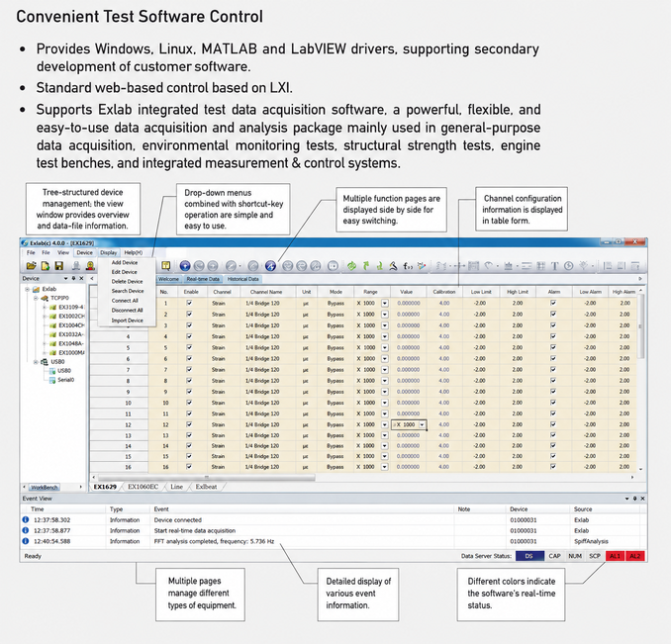Click the blue DS data server indicator
Screen dimensions: 671x644
coord(529,556)
